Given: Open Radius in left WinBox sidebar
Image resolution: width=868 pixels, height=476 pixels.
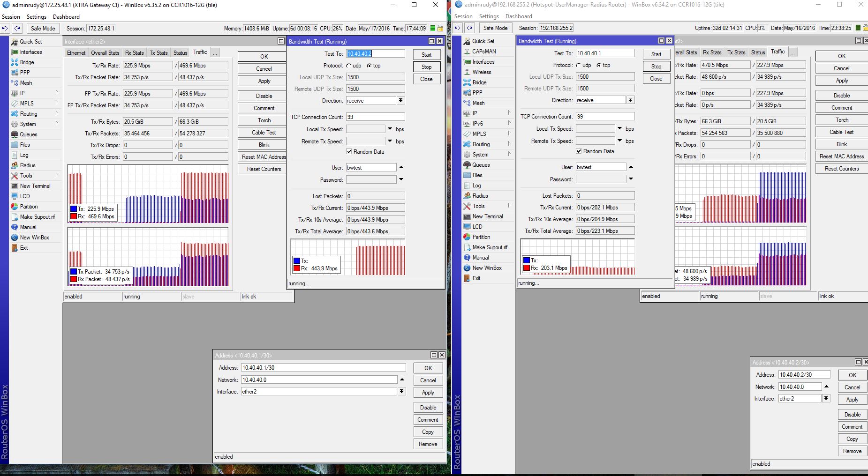Looking at the screenshot, I should click(28, 165).
